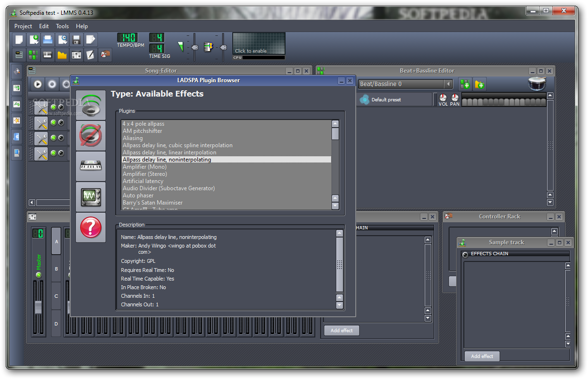Viewport: 588px width, 379px height.
Task: Show the controller rack toolbar icon
Action: (105, 55)
